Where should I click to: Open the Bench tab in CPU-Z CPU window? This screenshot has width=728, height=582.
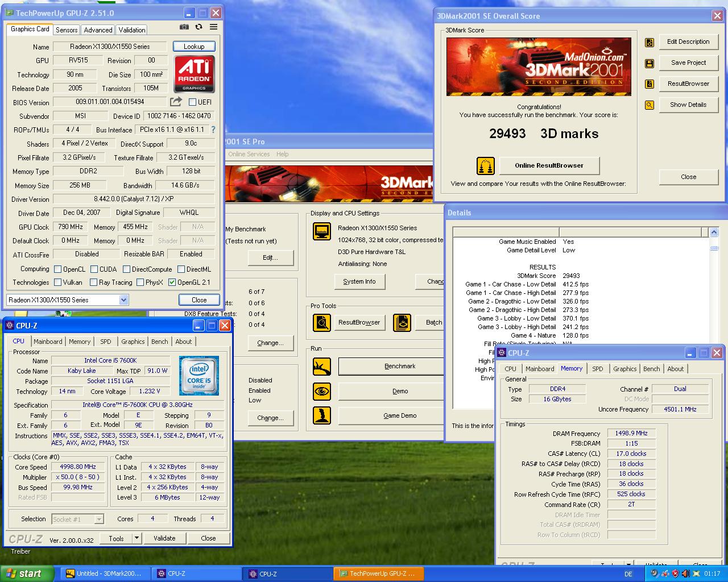pos(160,342)
